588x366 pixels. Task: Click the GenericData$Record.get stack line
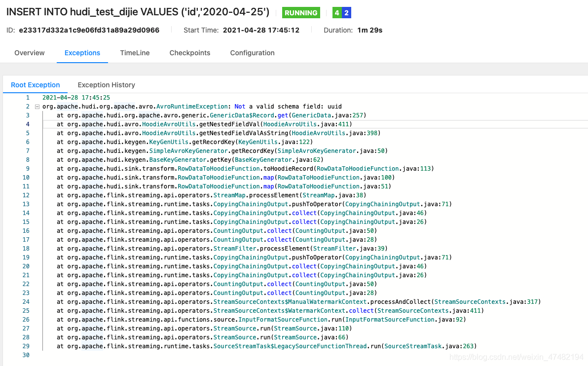click(x=212, y=115)
